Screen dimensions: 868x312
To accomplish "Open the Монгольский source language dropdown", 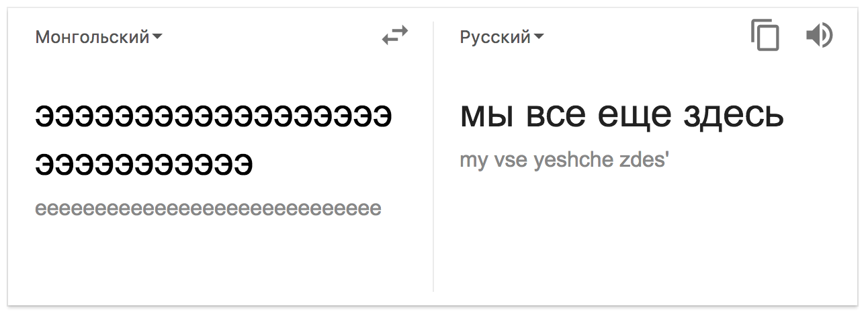I will click(x=93, y=37).
